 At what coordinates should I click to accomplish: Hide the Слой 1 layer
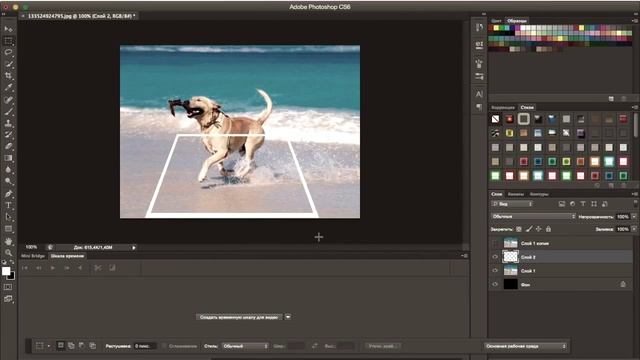coord(495,271)
